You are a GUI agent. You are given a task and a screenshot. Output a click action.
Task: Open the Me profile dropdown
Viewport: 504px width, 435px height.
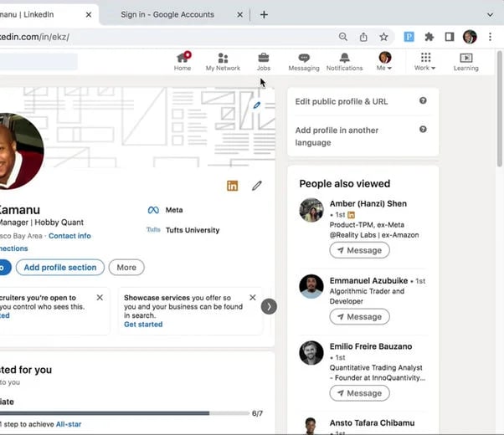pos(384,61)
